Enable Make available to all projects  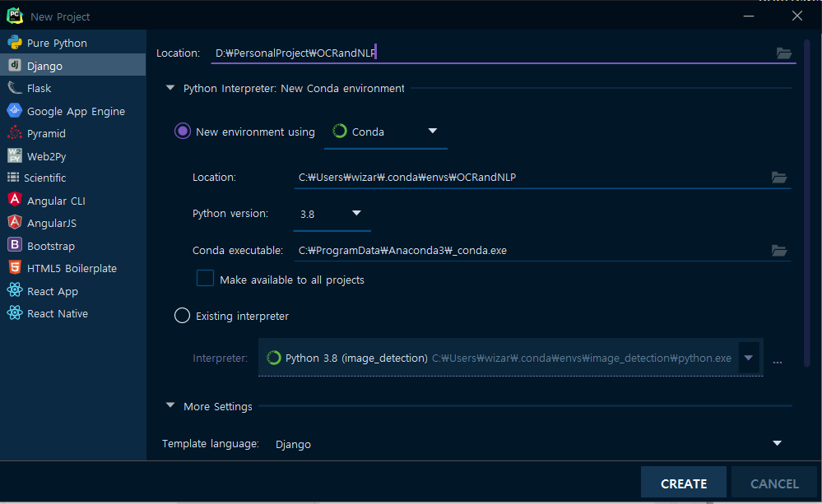click(x=205, y=278)
